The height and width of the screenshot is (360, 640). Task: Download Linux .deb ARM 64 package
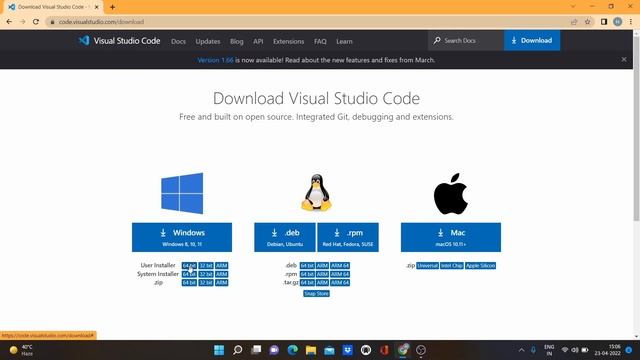click(340, 266)
